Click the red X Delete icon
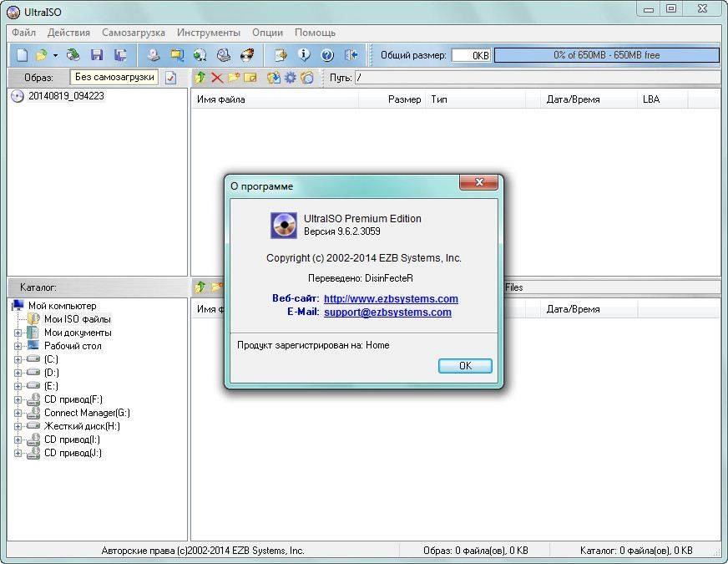The image size is (728, 564). tap(217, 78)
